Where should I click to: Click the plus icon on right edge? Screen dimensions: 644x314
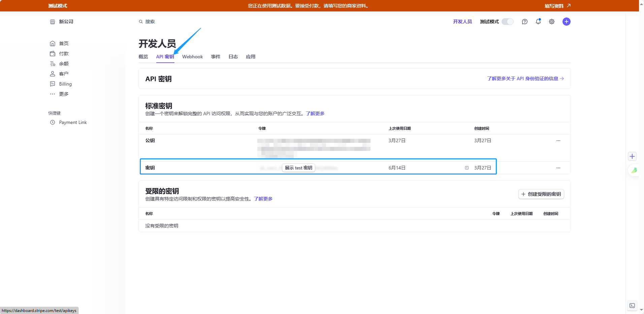(x=632, y=156)
